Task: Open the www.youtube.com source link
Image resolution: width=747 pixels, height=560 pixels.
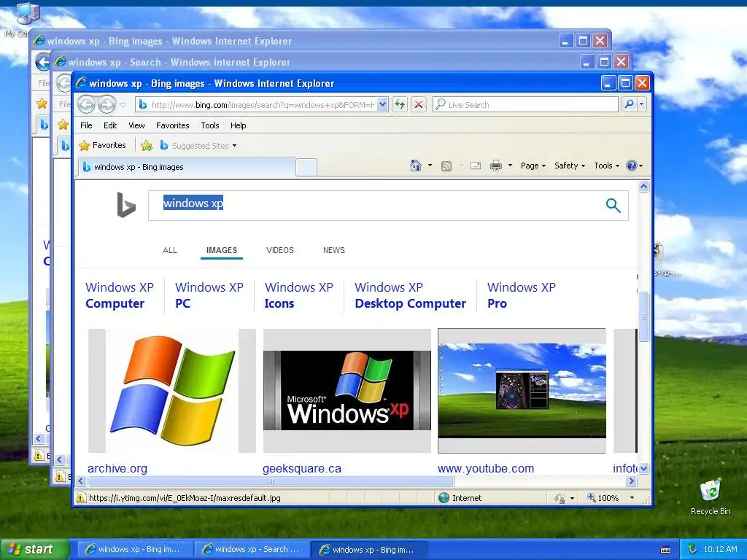Action: [x=485, y=468]
